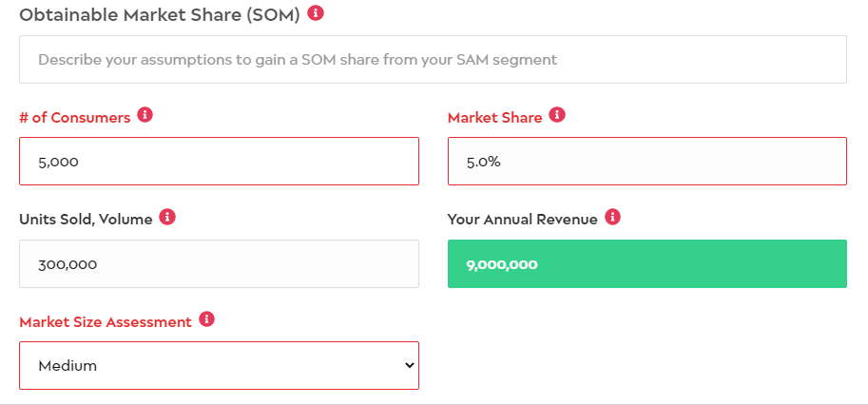Click the Your Annual Revenue label
The width and height of the screenshot is (868, 405).
click(x=523, y=220)
